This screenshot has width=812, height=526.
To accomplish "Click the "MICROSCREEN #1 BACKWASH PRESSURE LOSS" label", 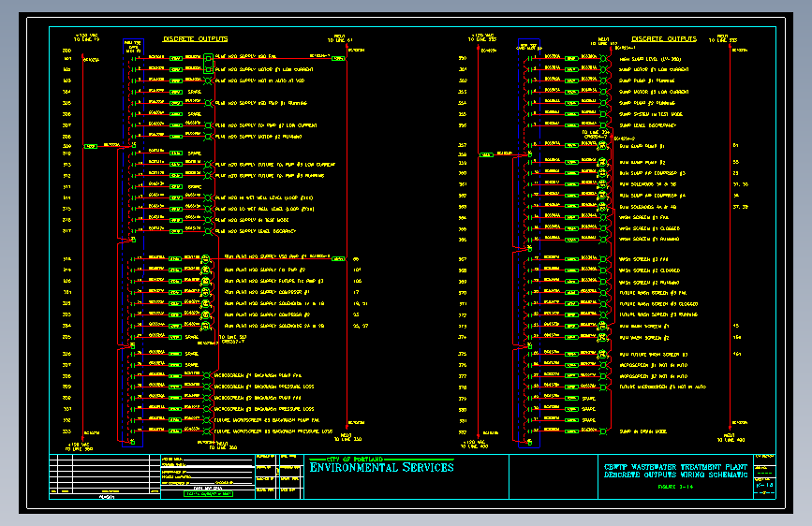I will point(264,387).
